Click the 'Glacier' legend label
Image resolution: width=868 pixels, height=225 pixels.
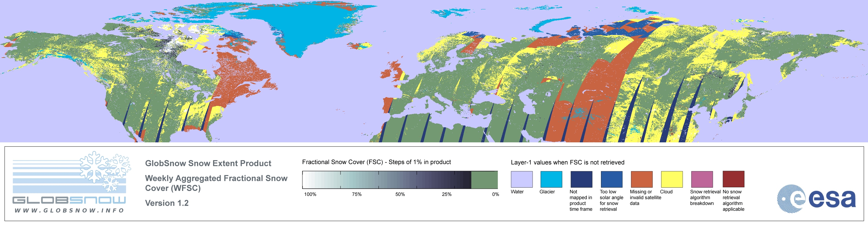547,192
